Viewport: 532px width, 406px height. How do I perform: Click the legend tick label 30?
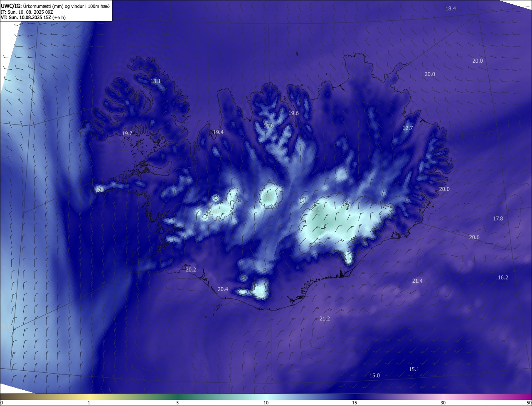click(443, 403)
